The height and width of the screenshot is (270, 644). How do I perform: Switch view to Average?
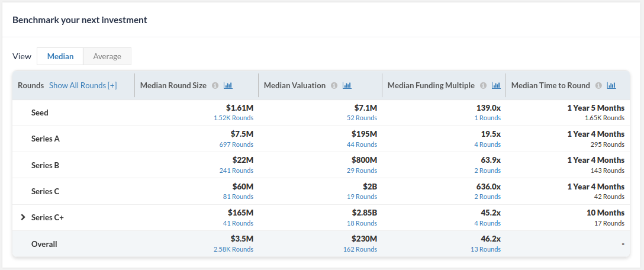pyautogui.click(x=107, y=56)
